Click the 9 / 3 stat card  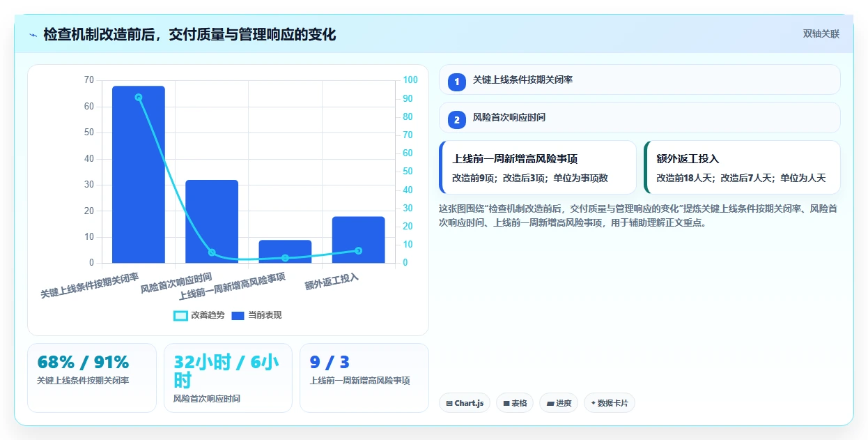tap(364, 378)
